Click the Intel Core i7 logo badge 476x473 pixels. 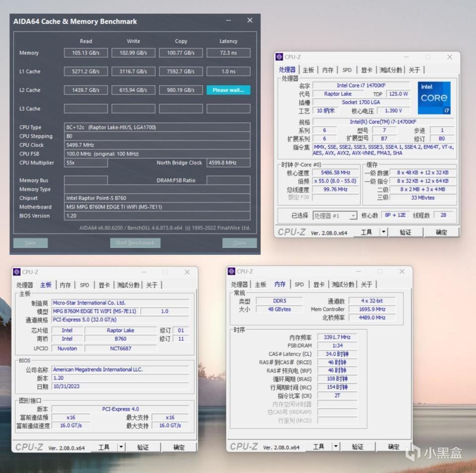[x=434, y=98]
